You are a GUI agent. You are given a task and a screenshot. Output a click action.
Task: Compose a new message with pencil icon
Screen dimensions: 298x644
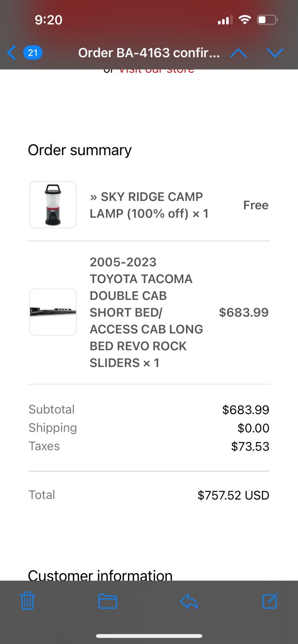point(270,601)
